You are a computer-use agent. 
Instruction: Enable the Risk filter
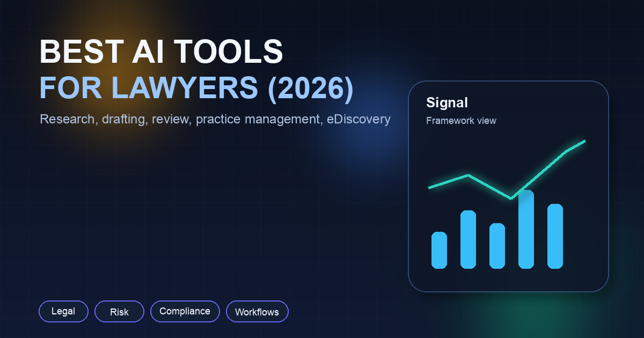[x=119, y=311]
